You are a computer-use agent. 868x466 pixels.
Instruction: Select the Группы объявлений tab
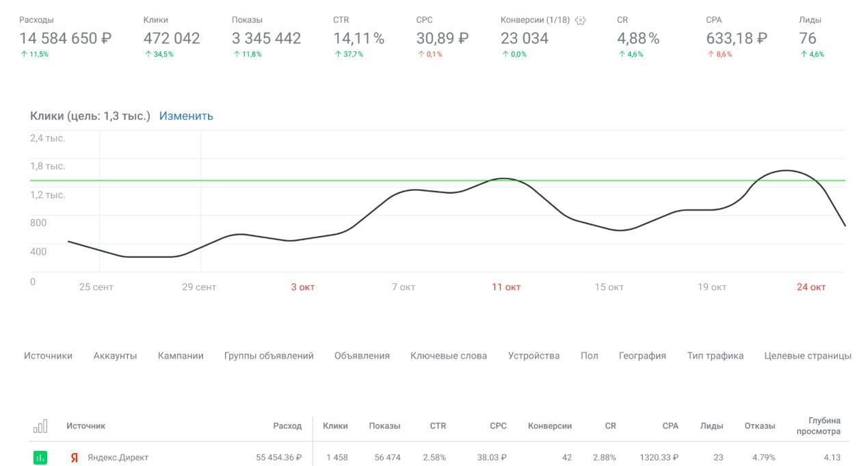pyautogui.click(x=269, y=356)
